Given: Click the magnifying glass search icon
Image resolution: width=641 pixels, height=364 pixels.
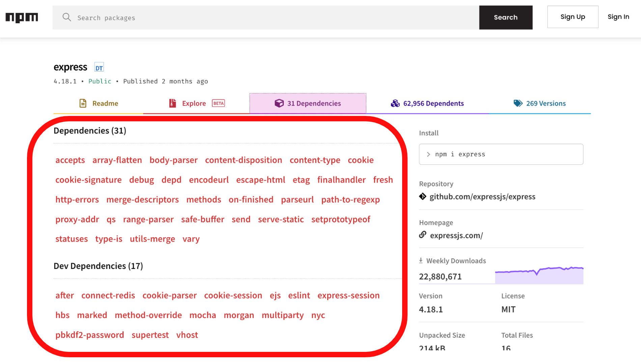Looking at the screenshot, I should click(x=67, y=17).
